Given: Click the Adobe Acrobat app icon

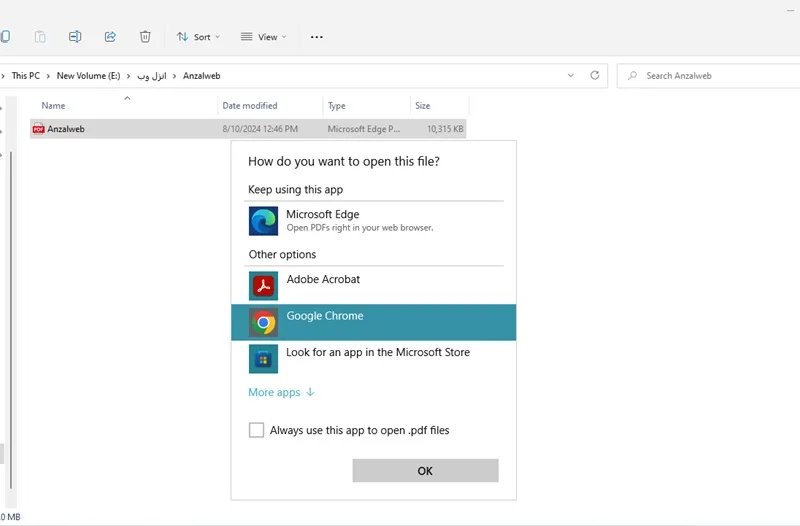Looking at the screenshot, I should click(x=263, y=286).
